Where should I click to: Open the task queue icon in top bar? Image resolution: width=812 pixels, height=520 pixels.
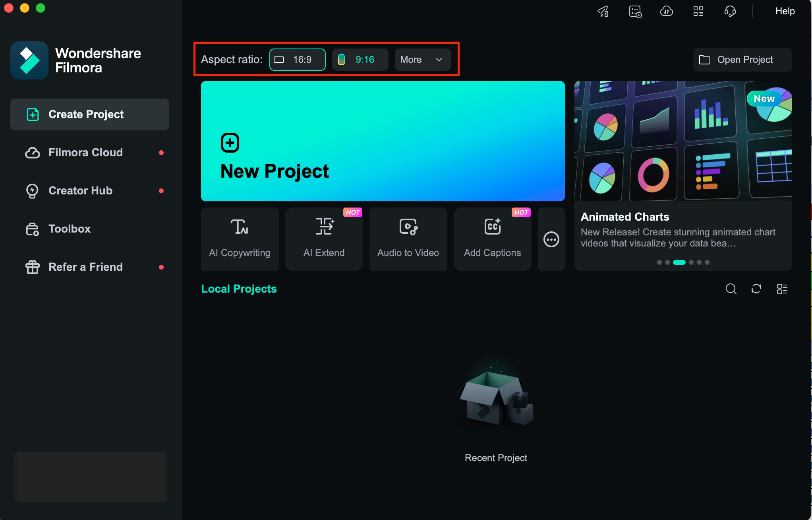pyautogui.click(x=634, y=11)
